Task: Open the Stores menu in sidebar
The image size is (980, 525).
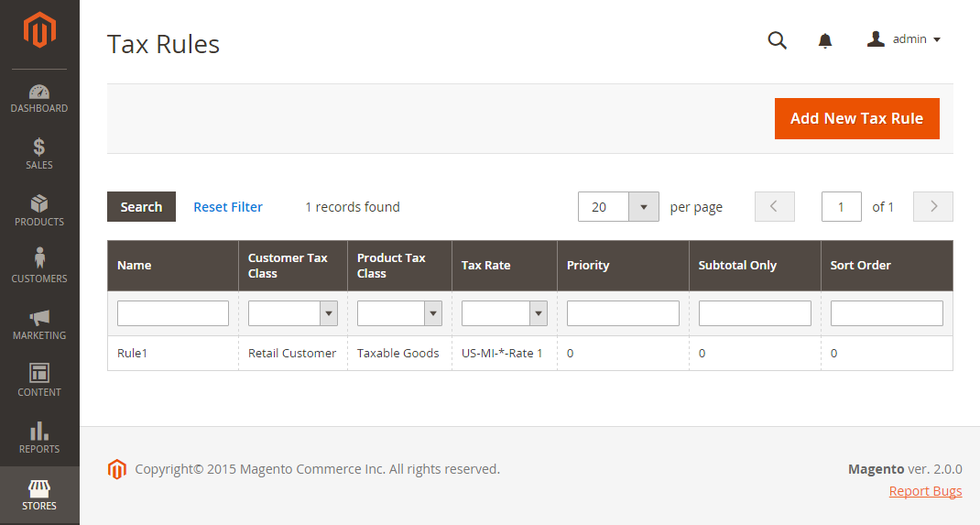Action: pyautogui.click(x=39, y=495)
